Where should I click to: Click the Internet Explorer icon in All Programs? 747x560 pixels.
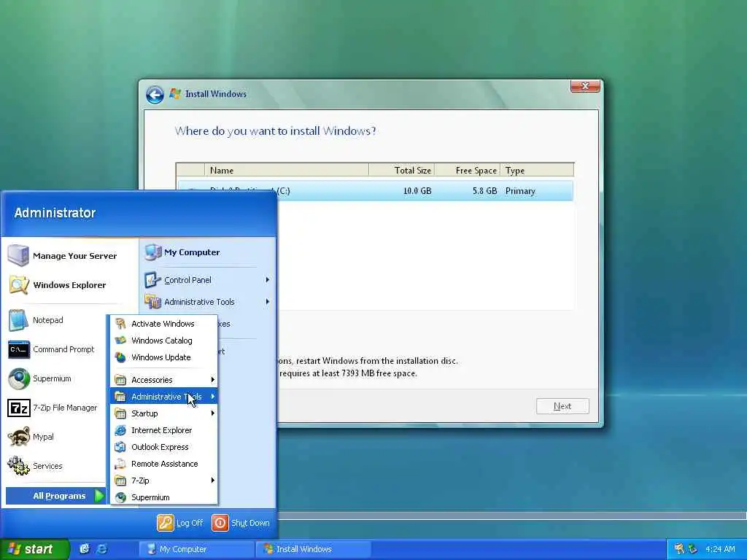[120, 430]
